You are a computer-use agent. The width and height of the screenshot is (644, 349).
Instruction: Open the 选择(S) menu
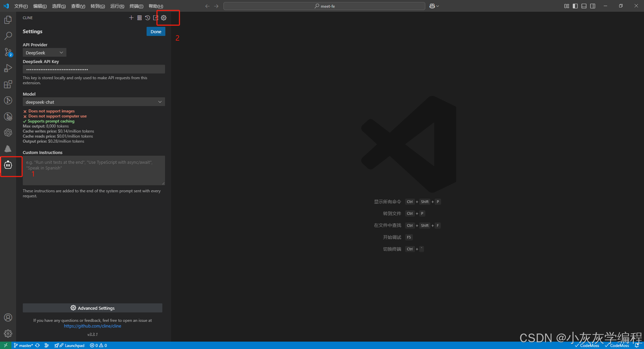(x=59, y=6)
